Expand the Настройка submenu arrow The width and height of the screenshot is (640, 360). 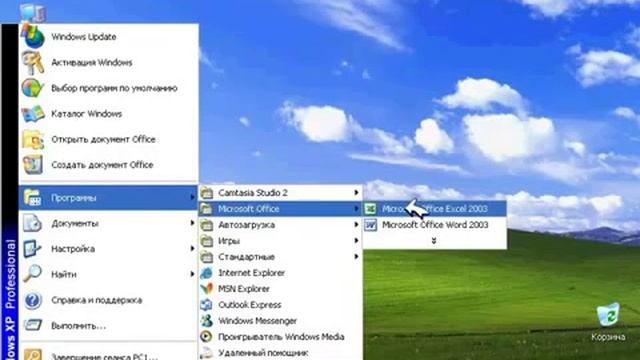[192, 249]
